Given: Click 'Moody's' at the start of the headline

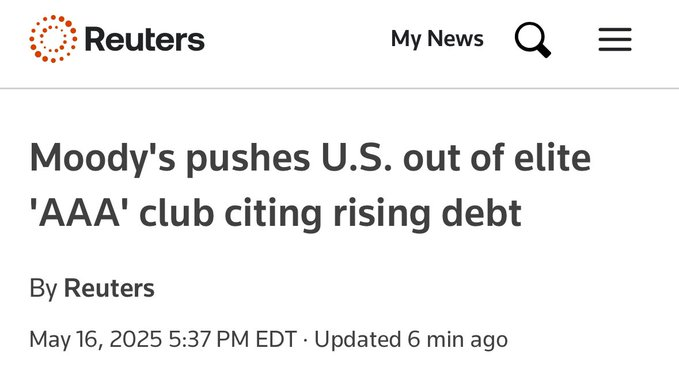Looking at the screenshot, I should [x=103, y=158].
